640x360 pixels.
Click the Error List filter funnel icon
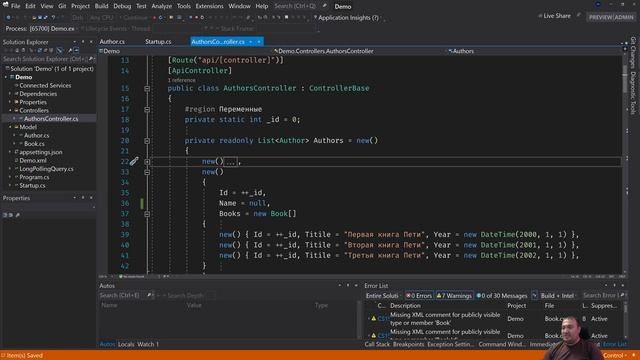pos(534,296)
